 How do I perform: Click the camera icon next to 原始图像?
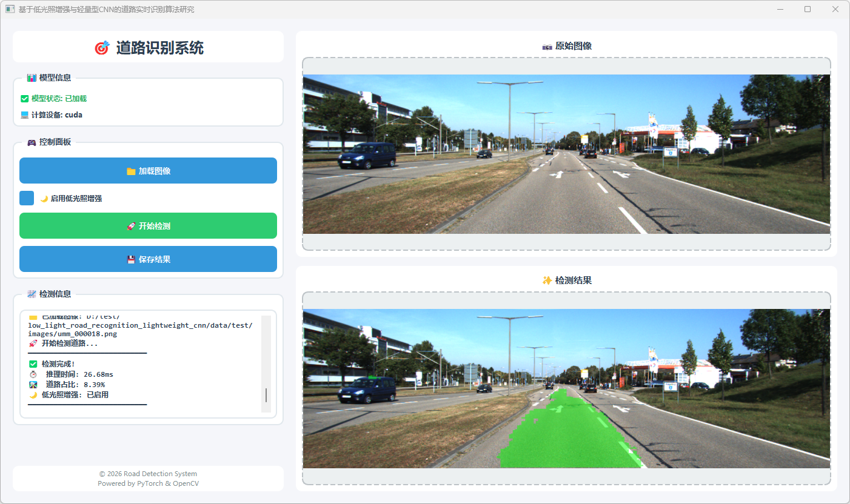tap(547, 47)
